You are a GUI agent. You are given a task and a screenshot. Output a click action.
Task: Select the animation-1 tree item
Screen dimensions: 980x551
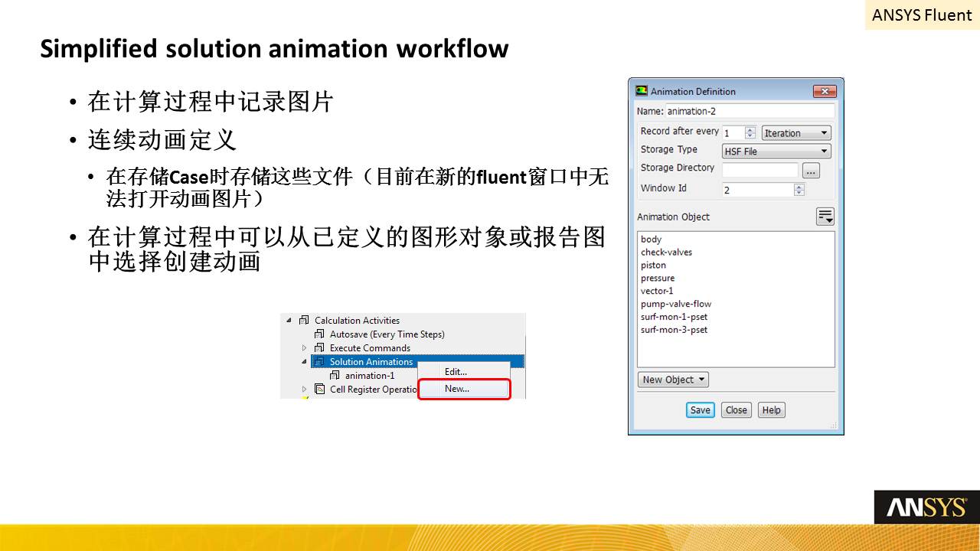tap(370, 376)
